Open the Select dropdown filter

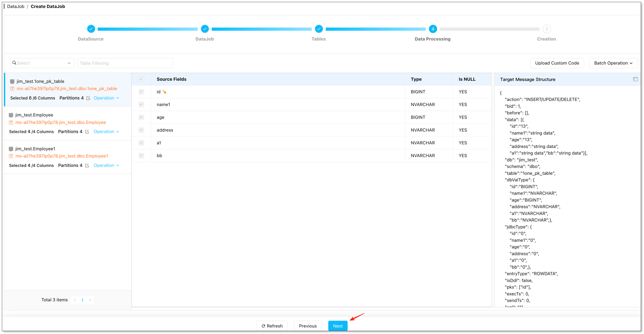(42, 63)
